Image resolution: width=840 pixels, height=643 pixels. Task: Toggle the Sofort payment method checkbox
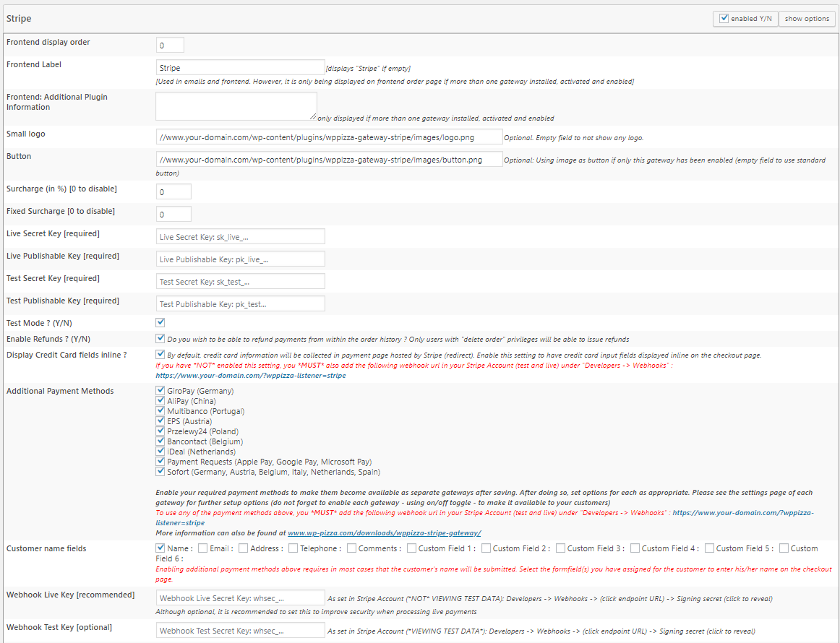tap(160, 472)
